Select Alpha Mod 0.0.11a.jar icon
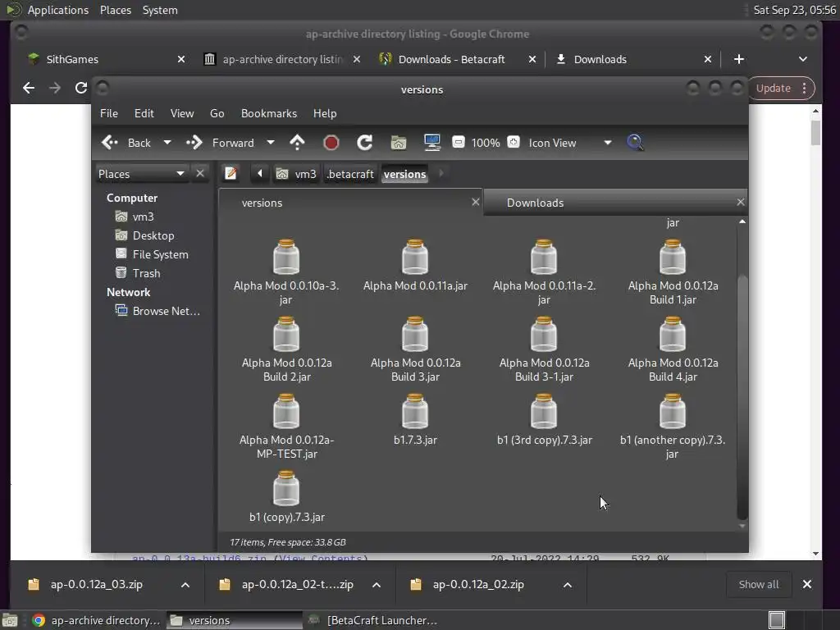 coord(415,266)
